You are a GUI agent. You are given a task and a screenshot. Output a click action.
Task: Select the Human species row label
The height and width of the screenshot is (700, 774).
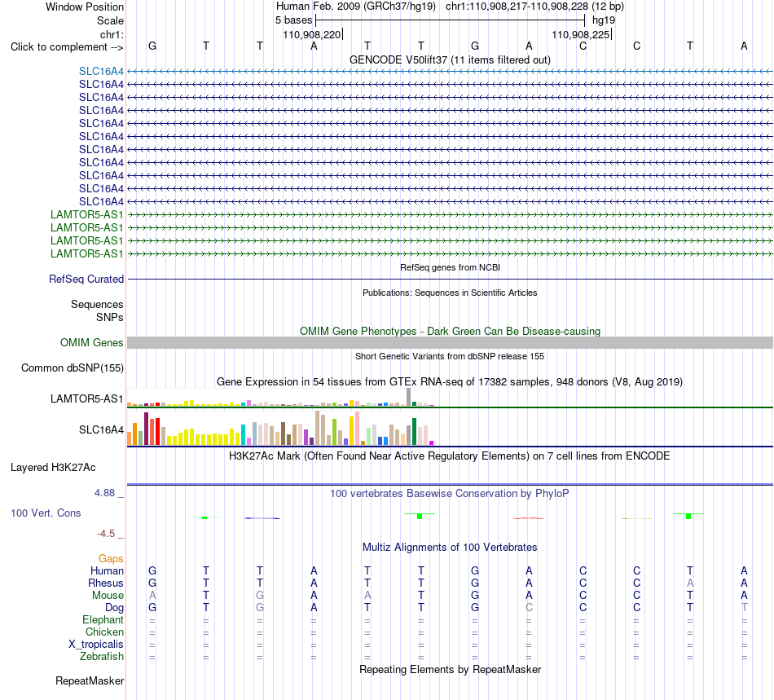tap(107, 570)
